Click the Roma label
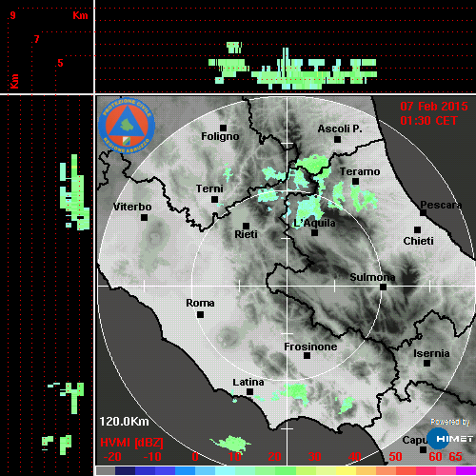Viewport: 476px width, 476px height. [200, 303]
